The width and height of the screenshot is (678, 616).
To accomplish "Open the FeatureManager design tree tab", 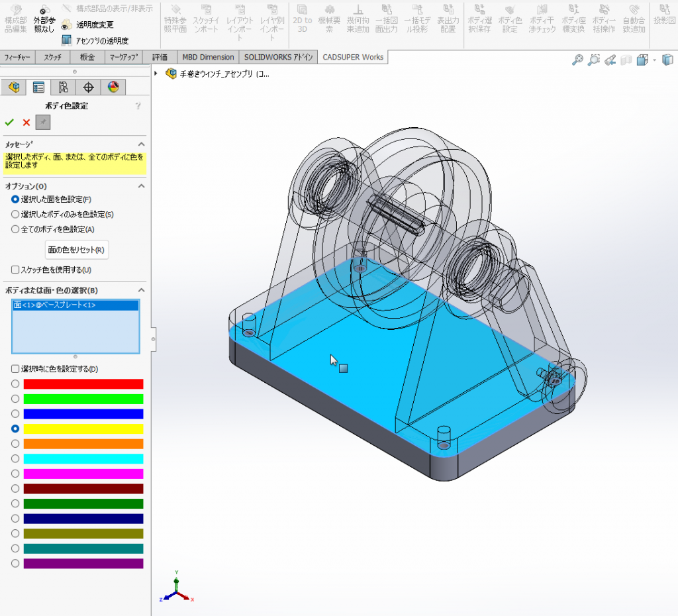I will tap(14, 87).
